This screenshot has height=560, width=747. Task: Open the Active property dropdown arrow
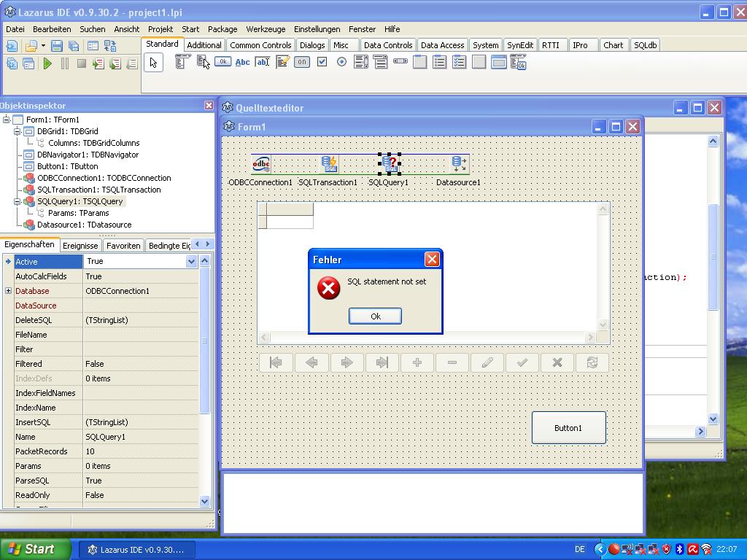191,262
